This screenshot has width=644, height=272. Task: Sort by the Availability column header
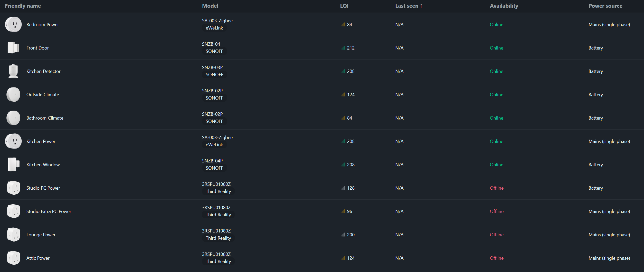click(504, 6)
